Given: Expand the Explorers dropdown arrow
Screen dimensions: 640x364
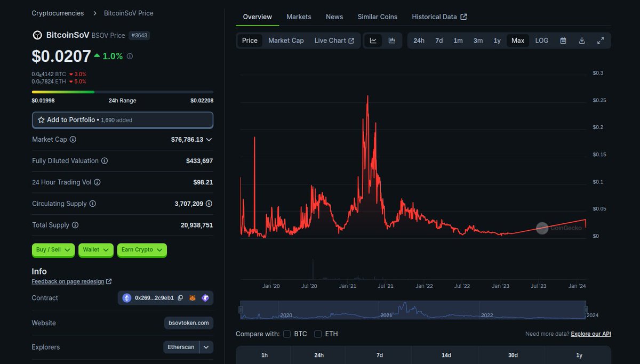Looking at the screenshot, I should click(206, 347).
